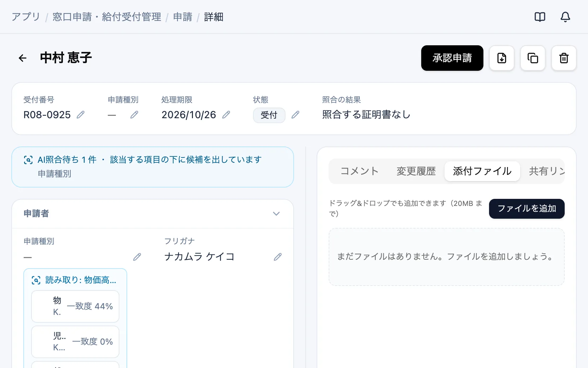Click the empty file drop zone
The height and width of the screenshot is (368, 588).
[447, 257]
